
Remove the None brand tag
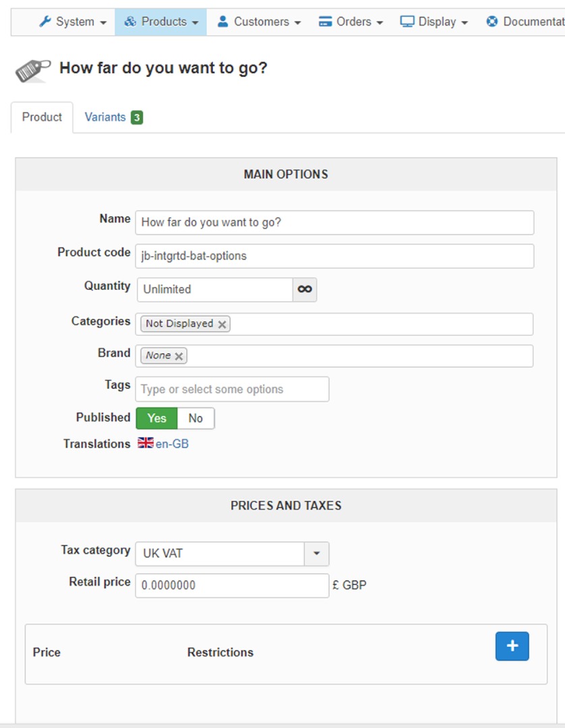click(x=179, y=356)
